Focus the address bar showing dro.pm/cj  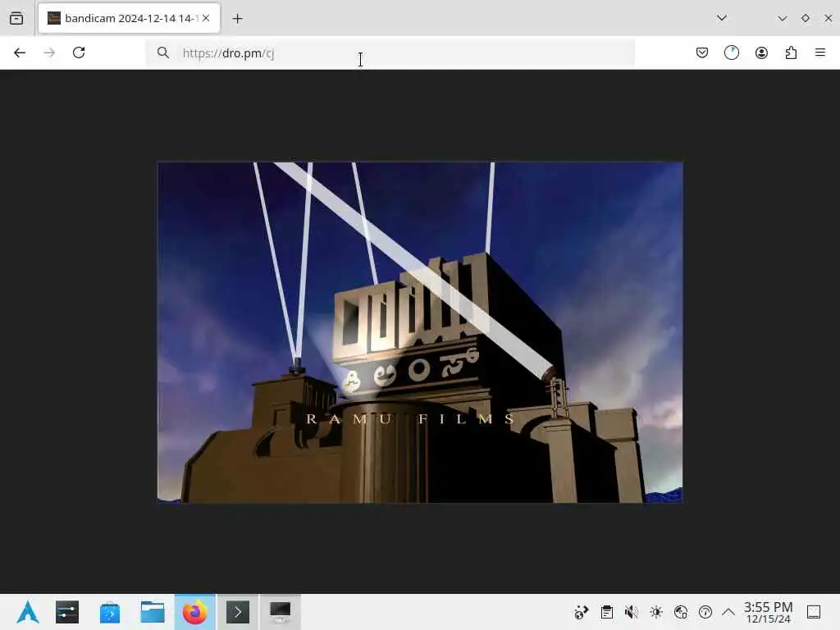pyautogui.click(x=390, y=53)
